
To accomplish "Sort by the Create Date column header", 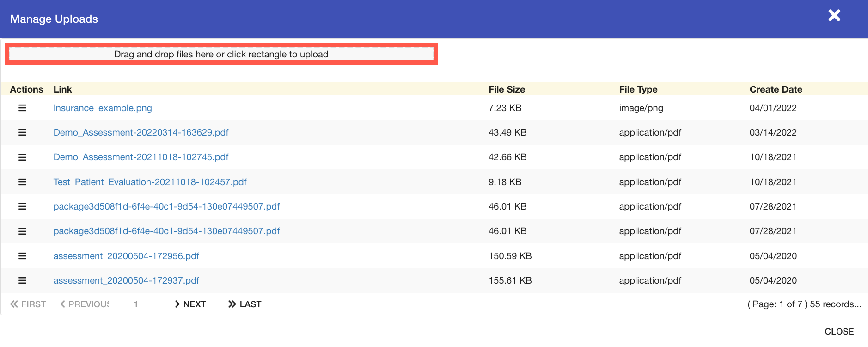I will point(776,89).
